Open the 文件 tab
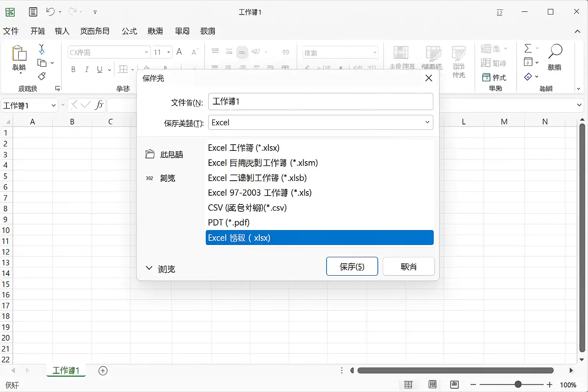 11,31
